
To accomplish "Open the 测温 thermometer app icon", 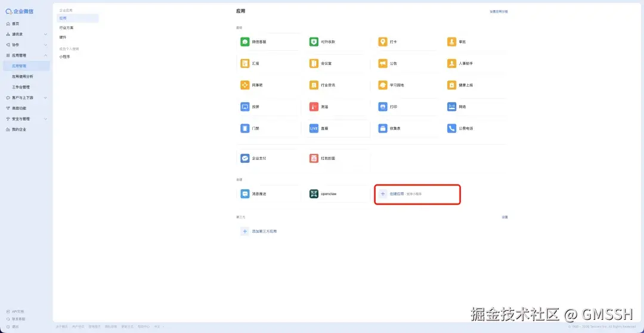I will click(314, 107).
